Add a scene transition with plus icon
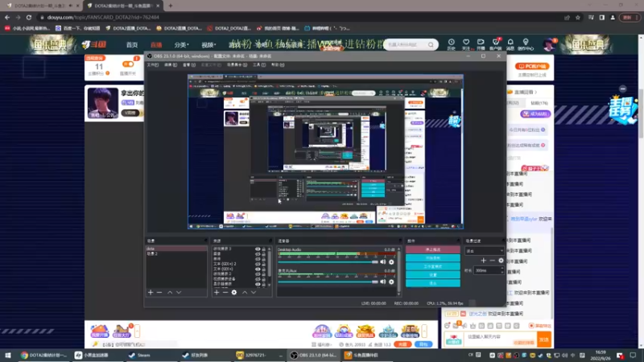 pos(484,260)
